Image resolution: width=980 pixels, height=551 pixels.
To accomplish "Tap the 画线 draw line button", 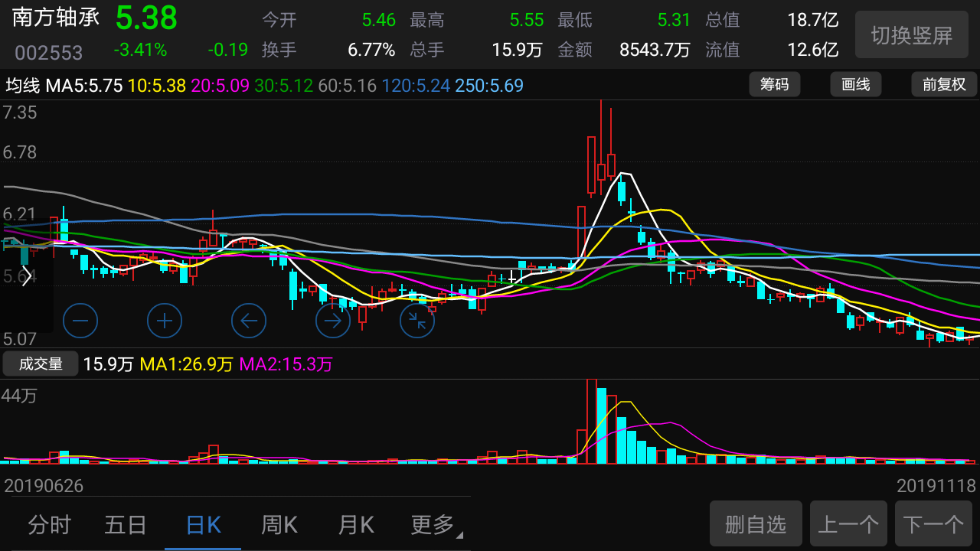I will click(856, 84).
